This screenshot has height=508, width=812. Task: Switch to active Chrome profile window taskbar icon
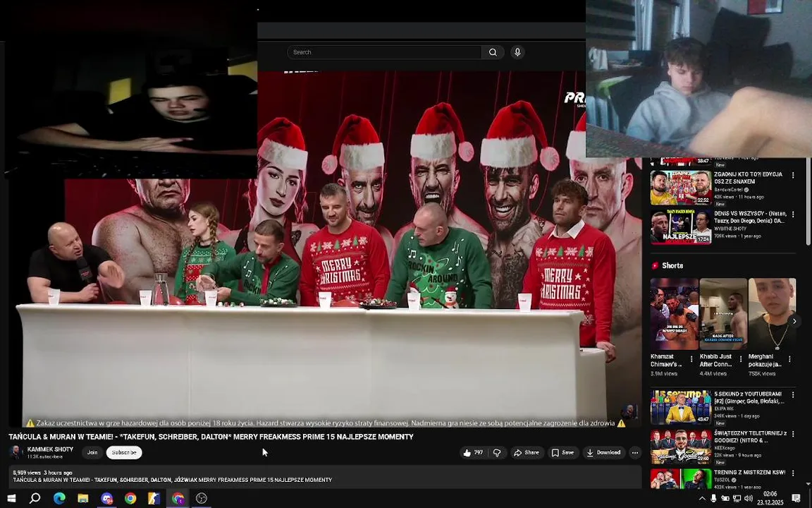pyautogui.click(x=178, y=498)
